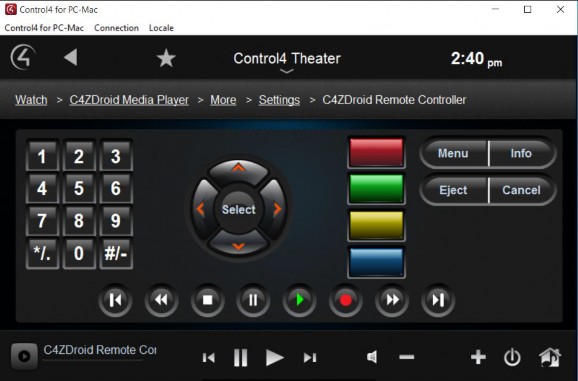Open the Watch breadcrumb link

(x=31, y=100)
